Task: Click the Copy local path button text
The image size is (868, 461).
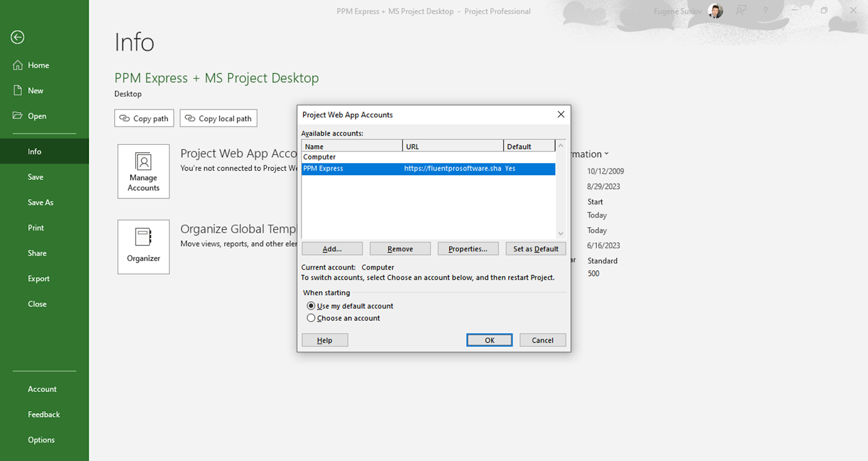Action: (x=225, y=118)
